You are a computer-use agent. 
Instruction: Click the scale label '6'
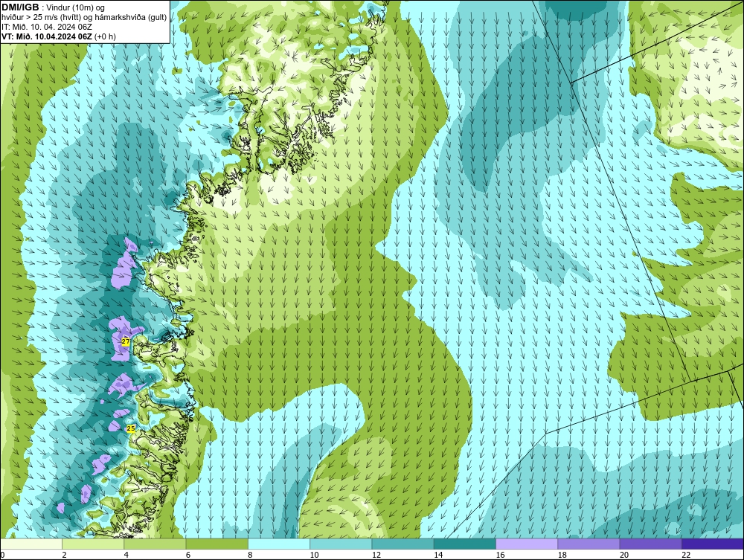(188, 555)
